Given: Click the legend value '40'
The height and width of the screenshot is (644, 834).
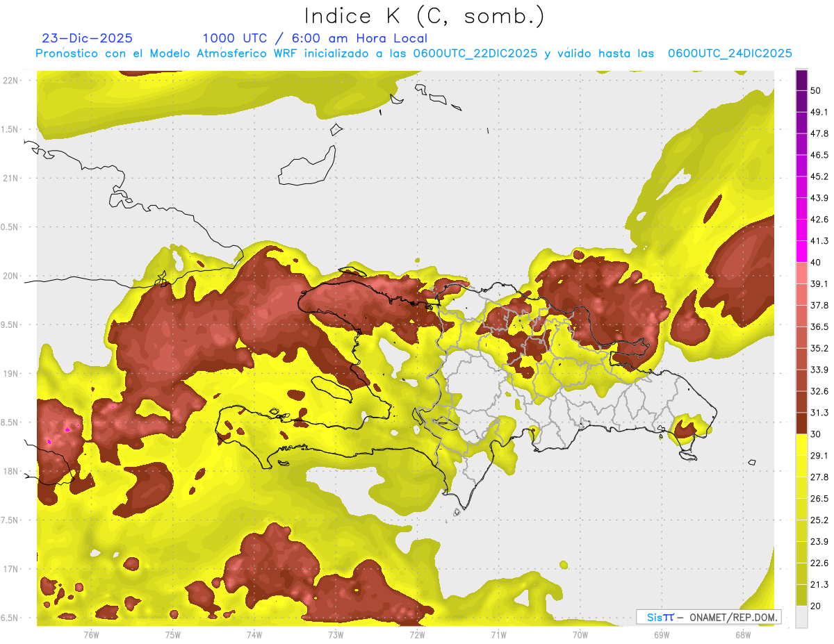Looking at the screenshot, I should click(x=815, y=263).
